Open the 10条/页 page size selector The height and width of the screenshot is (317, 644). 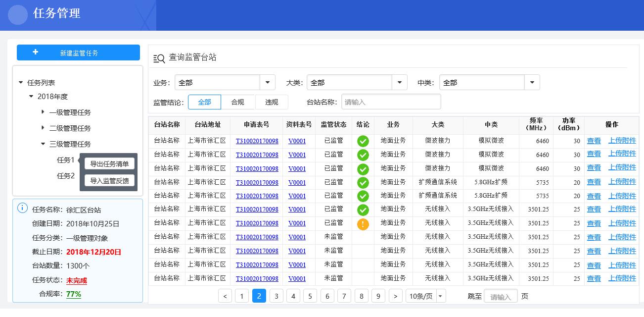tap(425, 296)
